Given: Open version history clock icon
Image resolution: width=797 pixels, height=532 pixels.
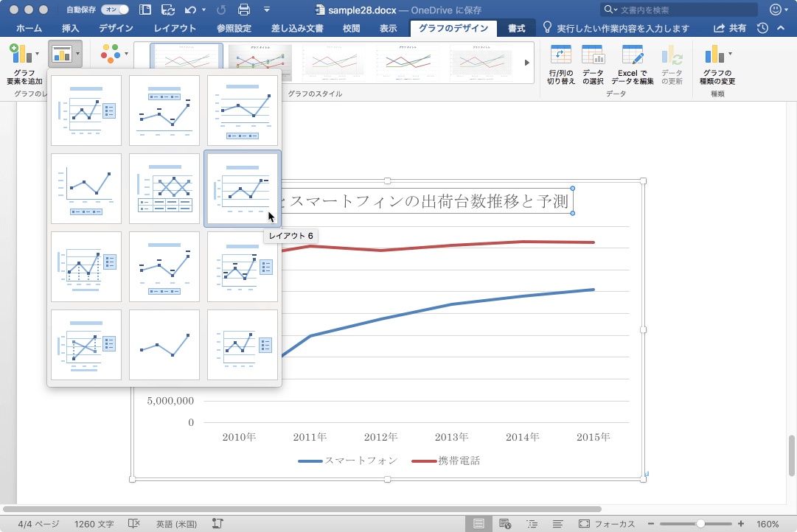Looking at the screenshot, I should (762, 29).
